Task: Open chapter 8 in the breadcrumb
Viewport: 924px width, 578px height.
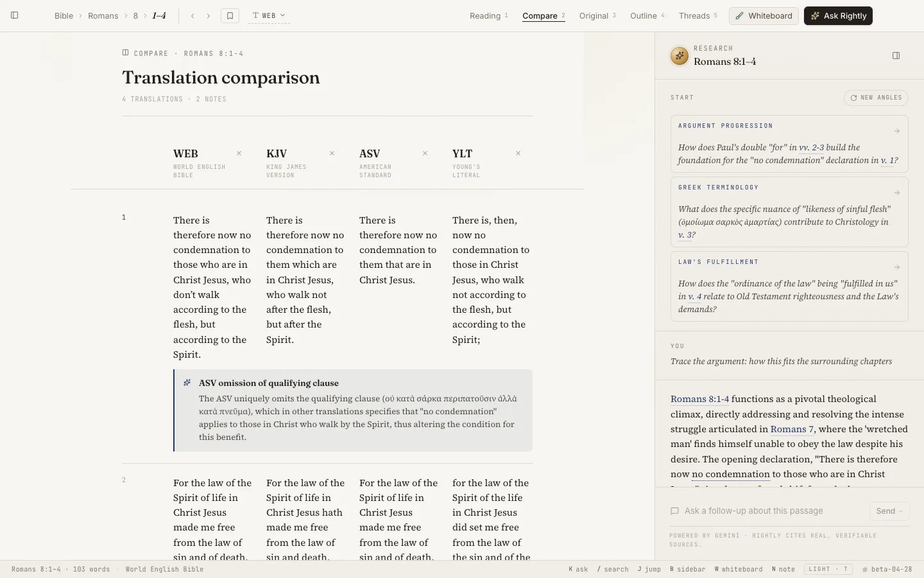Action: click(135, 15)
